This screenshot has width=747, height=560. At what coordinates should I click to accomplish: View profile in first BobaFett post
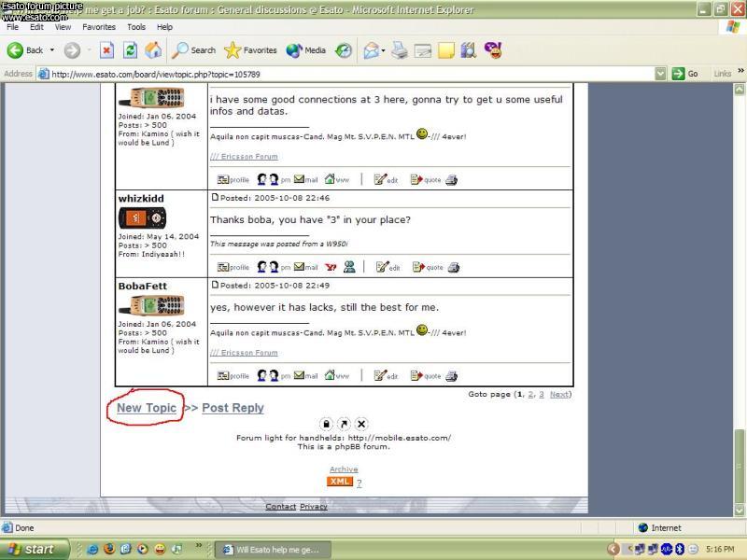233,179
